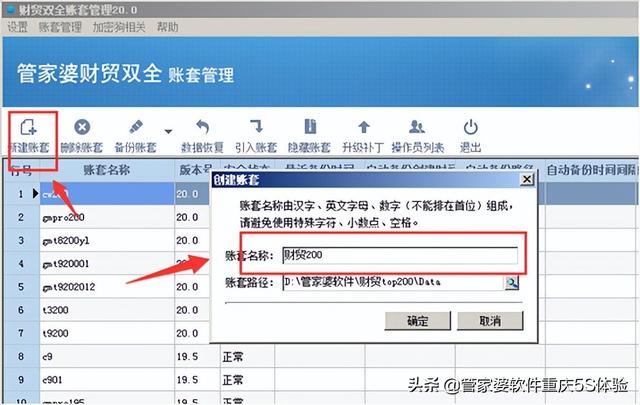
Task: Click the 数据恢复 restore icon
Action: click(x=202, y=127)
